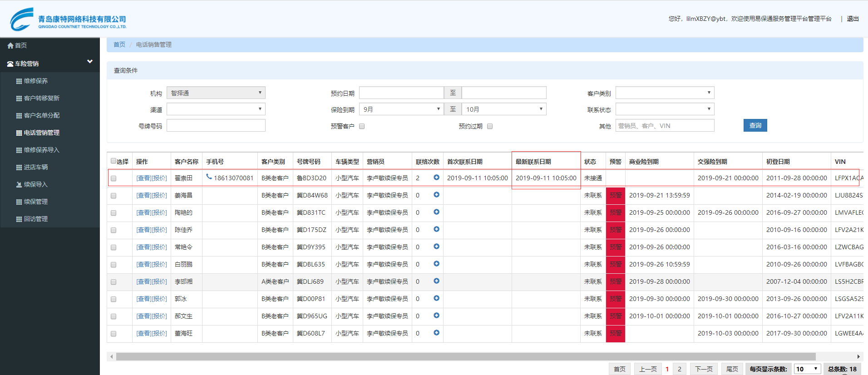This screenshot has height=375, width=868.
Task: Click the 退出 logout link
Action: pos(853,19)
